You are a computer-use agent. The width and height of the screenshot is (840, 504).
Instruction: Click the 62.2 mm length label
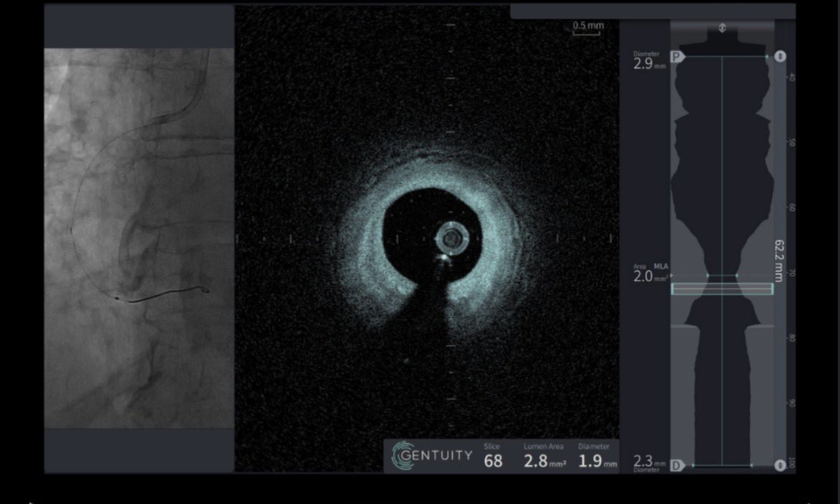[x=780, y=261]
